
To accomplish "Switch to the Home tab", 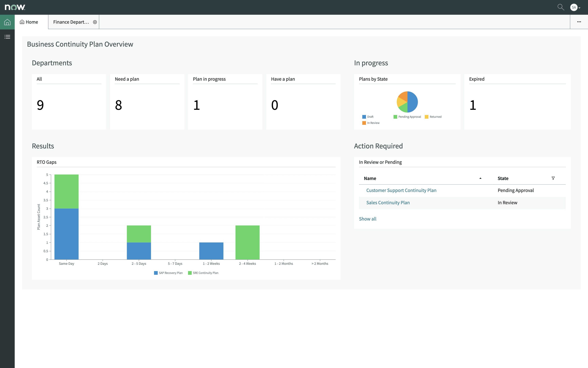I will pyautogui.click(x=31, y=22).
